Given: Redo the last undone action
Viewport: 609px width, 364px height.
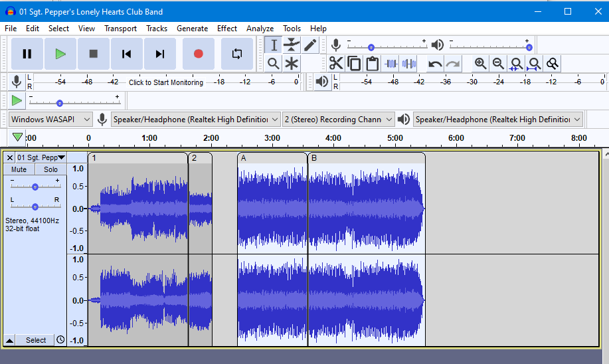Looking at the screenshot, I should (x=453, y=63).
